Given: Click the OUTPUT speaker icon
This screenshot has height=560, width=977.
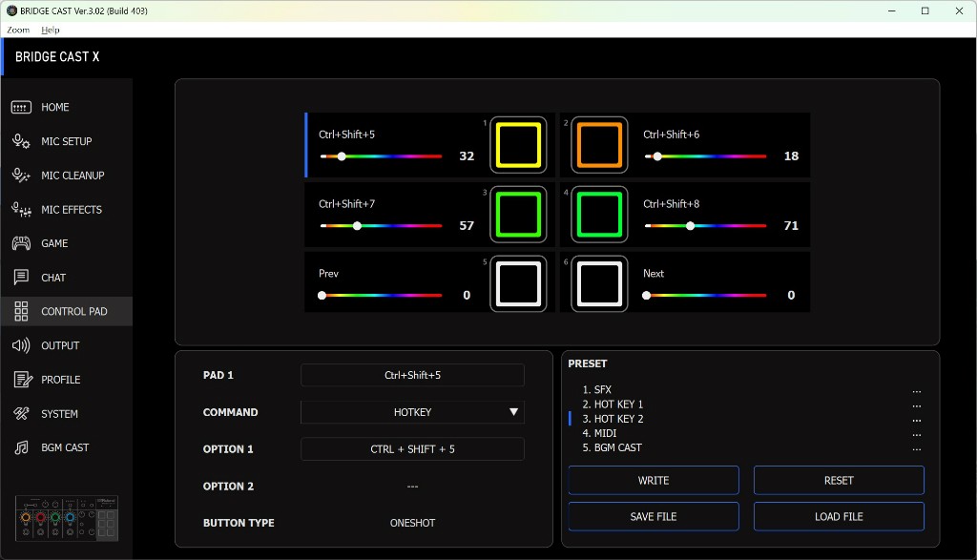Looking at the screenshot, I should tap(21, 345).
